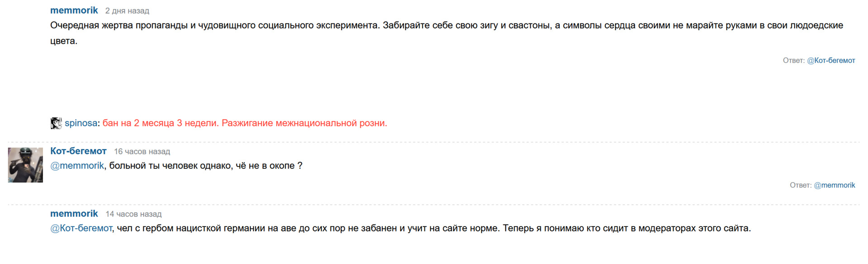This screenshot has width=868, height=264.
Task: Click the red "бан на 2 месяца 3 недели" text
Action: (160, 123)
